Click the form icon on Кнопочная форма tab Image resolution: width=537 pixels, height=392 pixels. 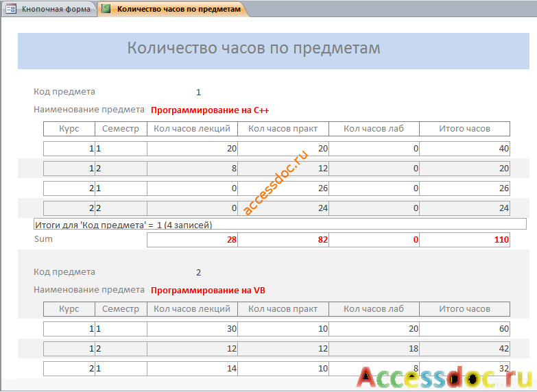coord(11,9)
